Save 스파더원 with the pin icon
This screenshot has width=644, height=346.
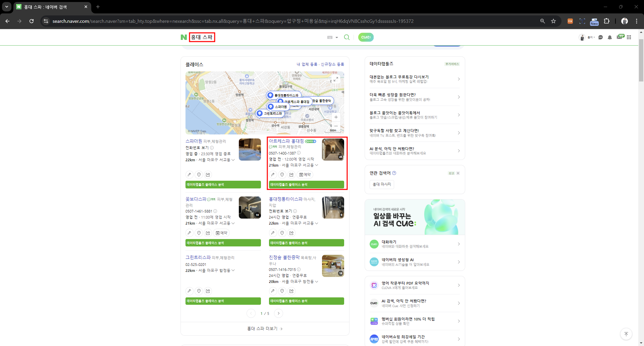coord(199,175)
